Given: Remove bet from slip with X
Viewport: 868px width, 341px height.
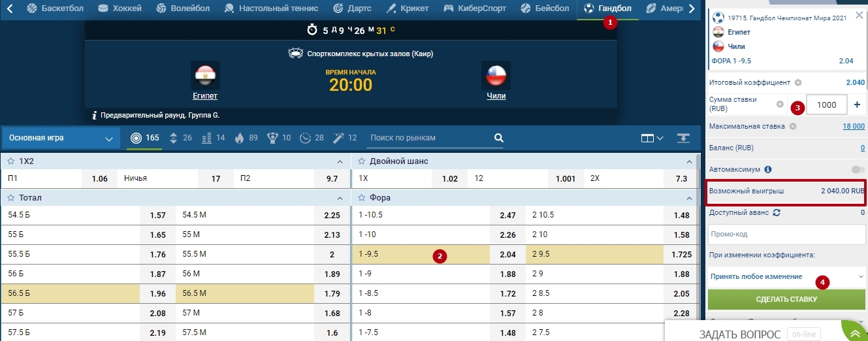Looking at the screenshot, I should click(859, 16).
